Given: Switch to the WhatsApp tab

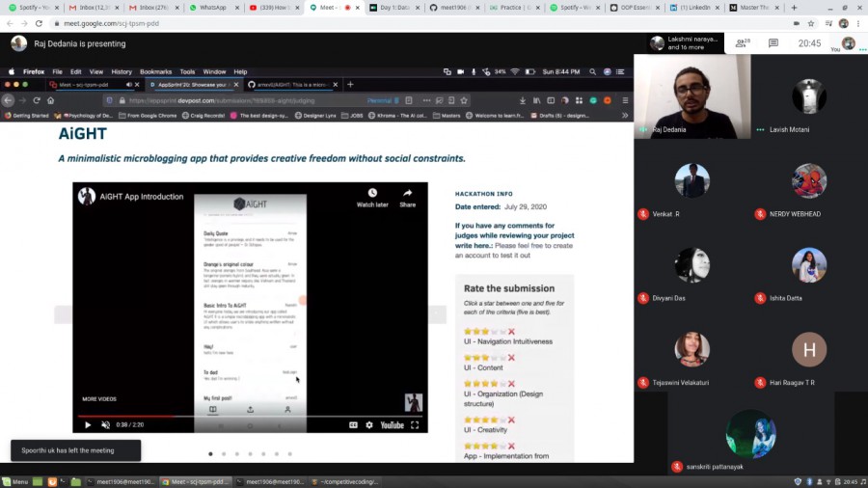Looking at the screenshot, I should tap(212, 7).
